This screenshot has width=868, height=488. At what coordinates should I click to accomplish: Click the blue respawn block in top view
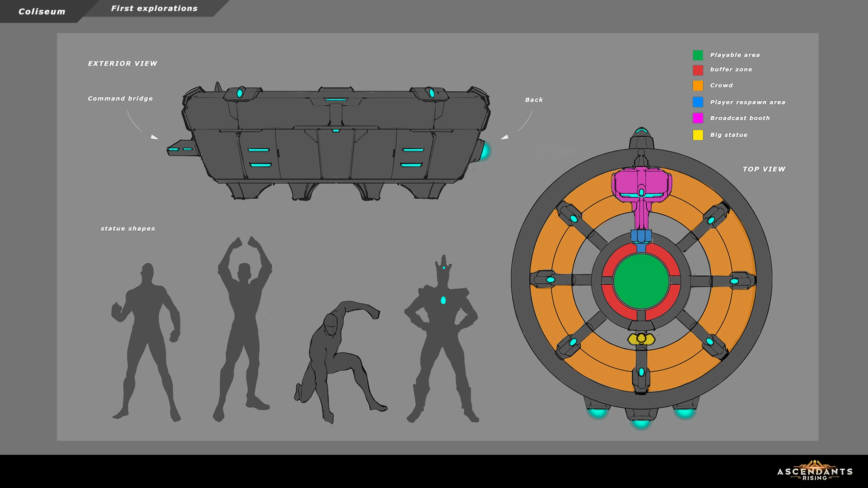[x=641, y=236]
